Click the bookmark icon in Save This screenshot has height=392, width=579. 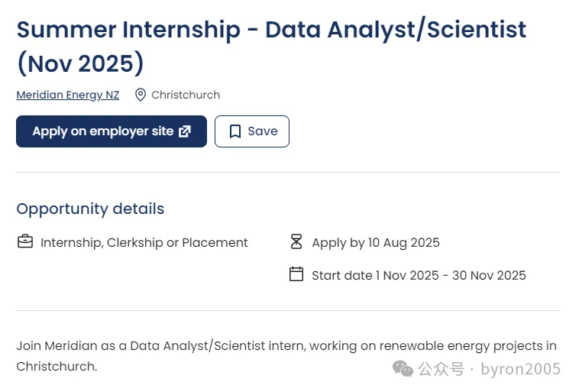pyautogui.click(x=235, y=131)
